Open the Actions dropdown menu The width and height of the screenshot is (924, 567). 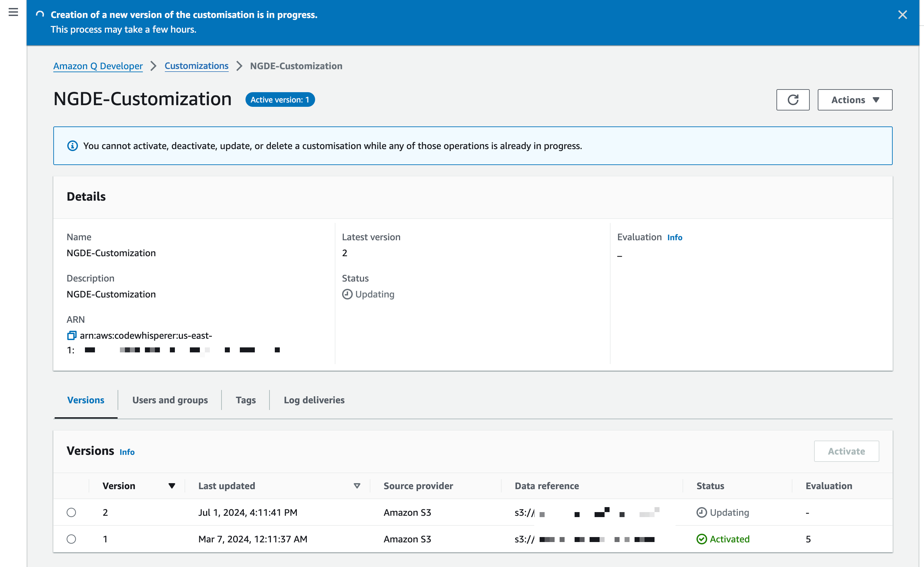pos(855,100)
